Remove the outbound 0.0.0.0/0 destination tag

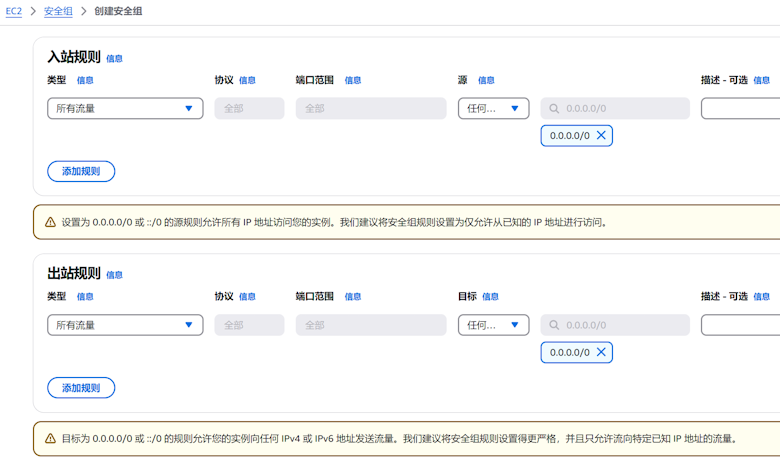(601, 353)
